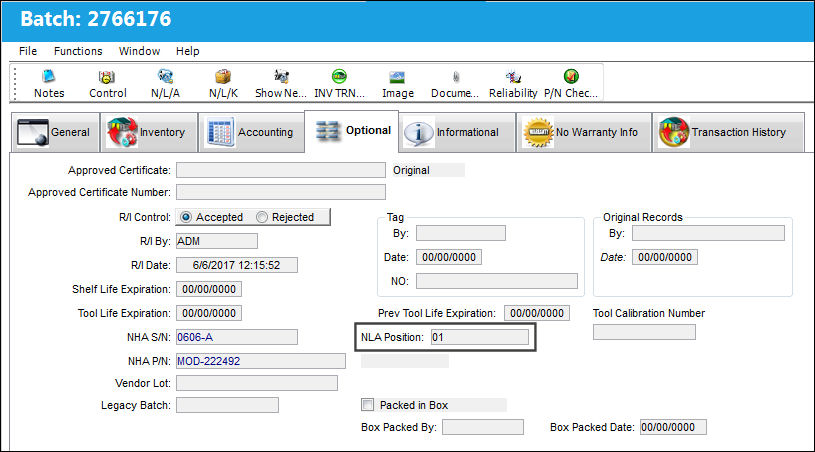Click the Prev Tool Life Expiration field
The height and width of the screenshot is (452, 815).
[537, 313]
